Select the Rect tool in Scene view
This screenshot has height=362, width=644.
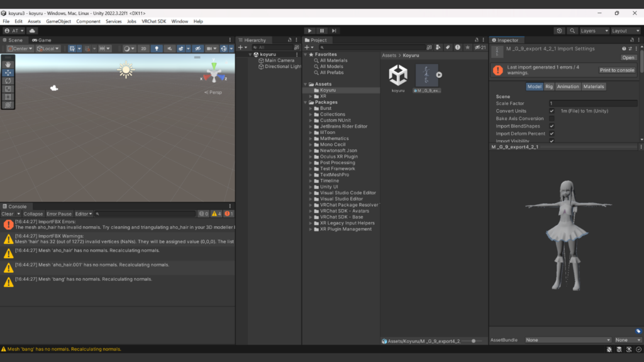(x=8, y=97)
